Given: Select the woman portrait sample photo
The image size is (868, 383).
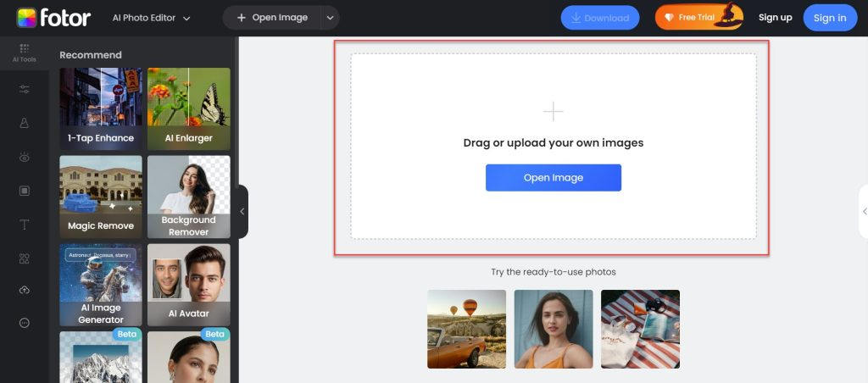Looking at the screenshot, I should tap(554, 330).
